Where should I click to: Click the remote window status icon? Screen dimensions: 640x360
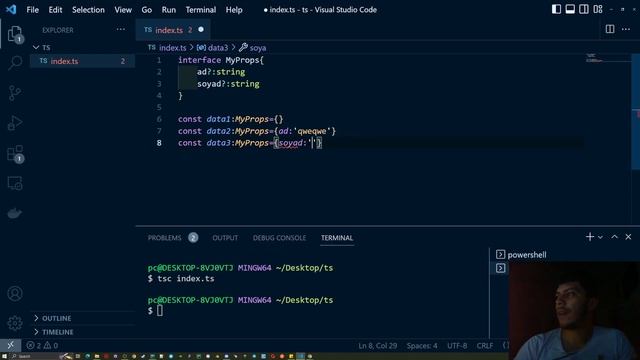pos(10,345)
